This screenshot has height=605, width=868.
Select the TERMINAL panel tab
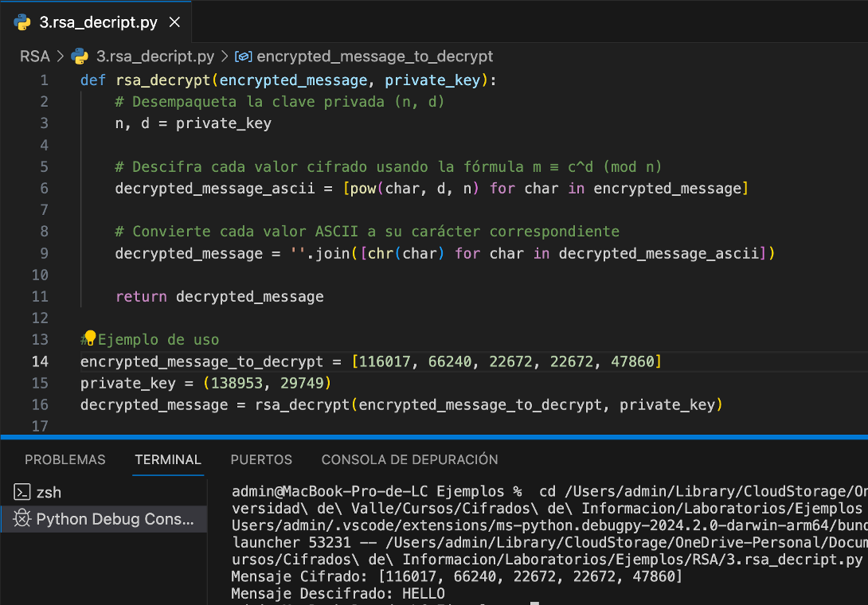pos(168,459)
